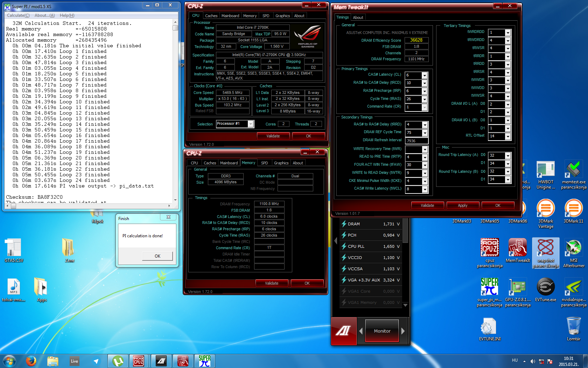Launch EVTune.exe desktop icon

tap(546, 290)
